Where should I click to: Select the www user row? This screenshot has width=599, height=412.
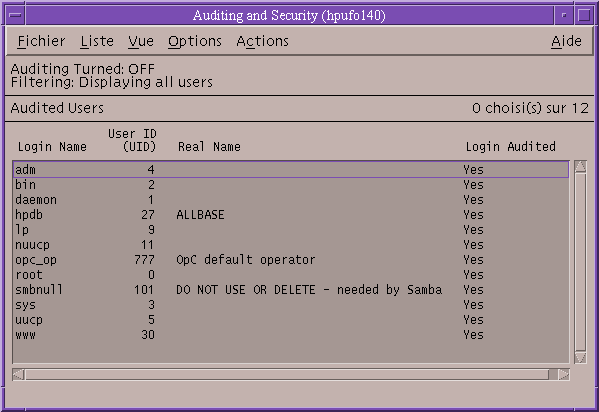[291, 334]
